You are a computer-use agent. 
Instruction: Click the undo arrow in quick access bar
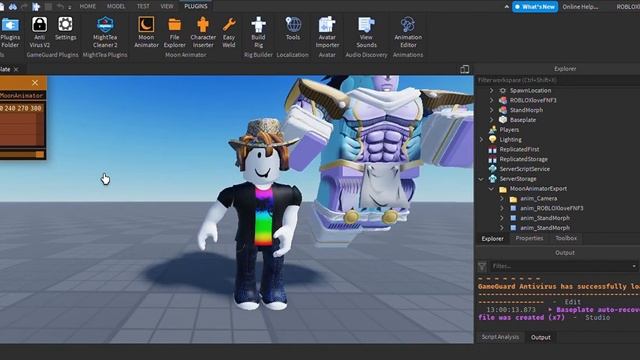60,7
